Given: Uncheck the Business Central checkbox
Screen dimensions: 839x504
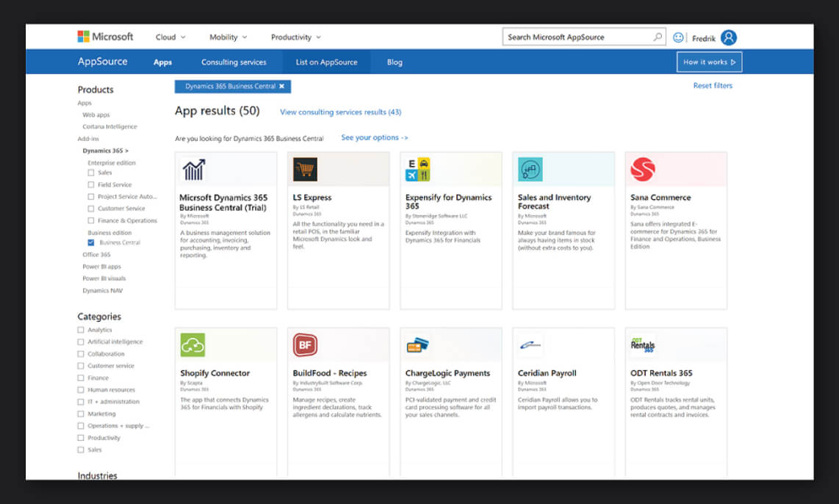Looking at the screenshot, I should [91, 242].
